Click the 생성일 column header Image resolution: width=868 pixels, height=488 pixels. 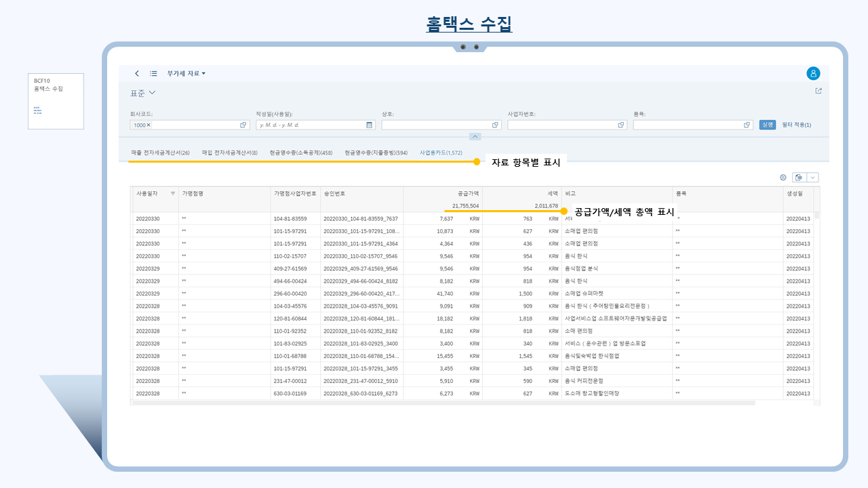click(x=799, y=193)
